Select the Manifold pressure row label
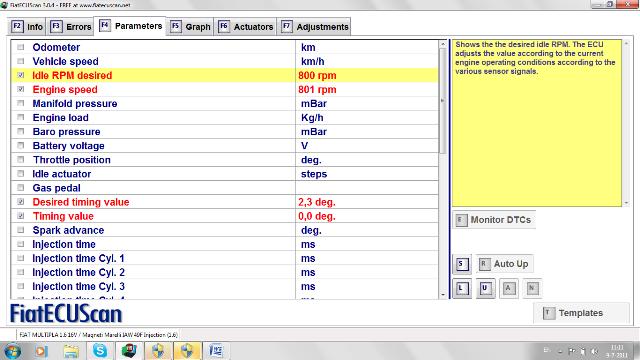640x360 pixels. (75, 104)
